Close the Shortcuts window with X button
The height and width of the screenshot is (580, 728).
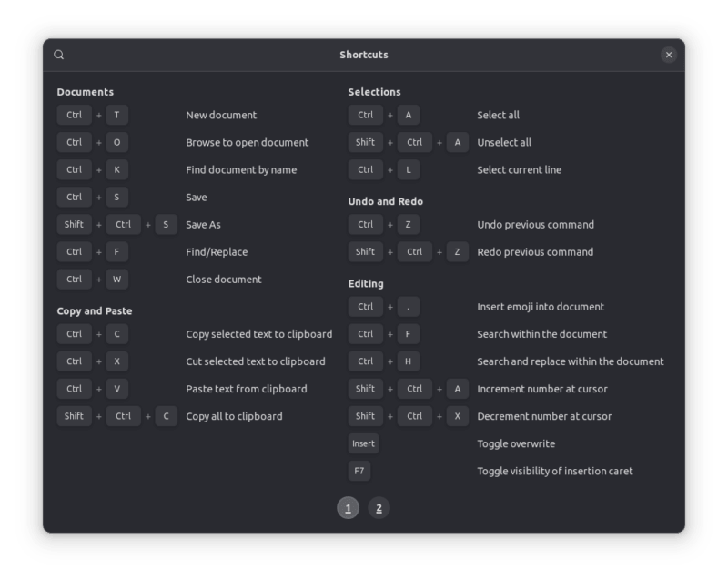coord(669,55)
